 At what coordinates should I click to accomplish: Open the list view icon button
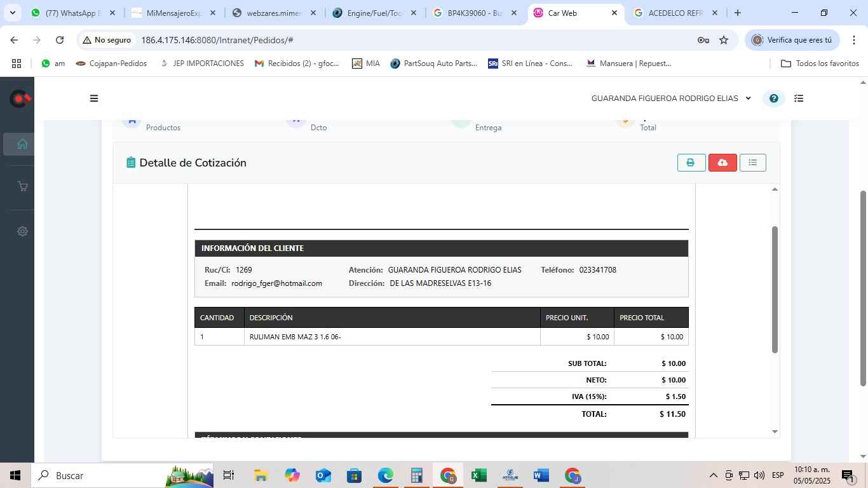tap(752, 163)
